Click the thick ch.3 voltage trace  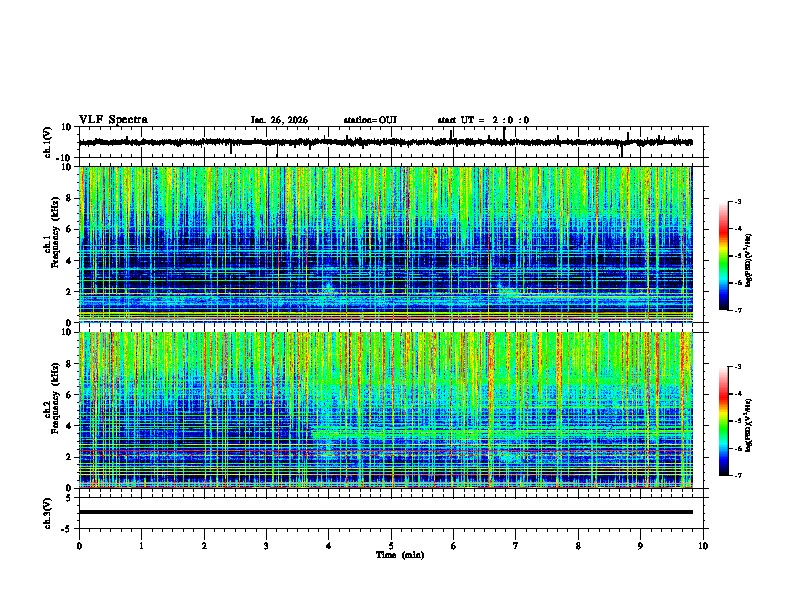point(386,512)
